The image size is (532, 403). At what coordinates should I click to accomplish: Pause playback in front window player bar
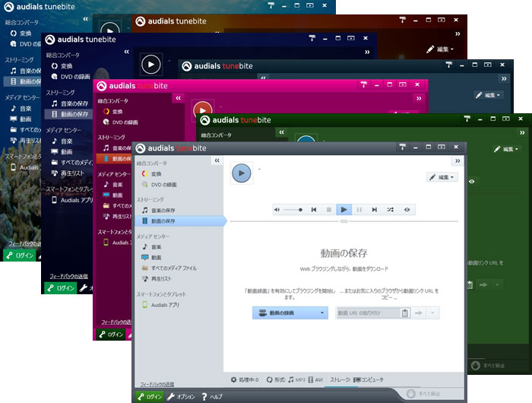click(x=359, y=209)
